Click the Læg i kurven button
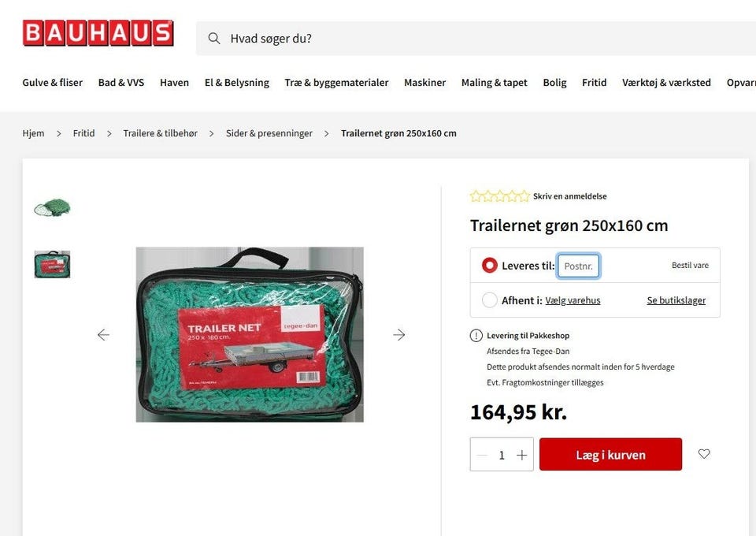This screenshot has width=756, height=536. click(610, 455)
